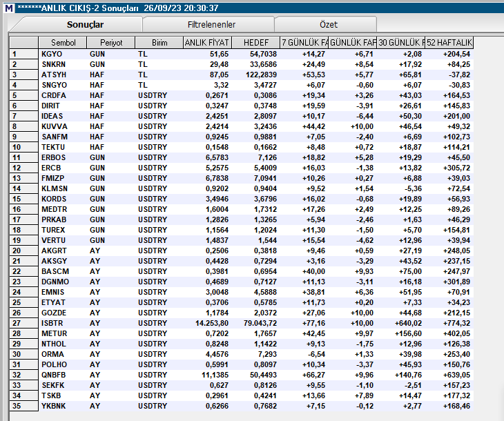Select row header number 1
Viewport: 504px width, 421px height.
pyautogui.click(x=23, y=54)
